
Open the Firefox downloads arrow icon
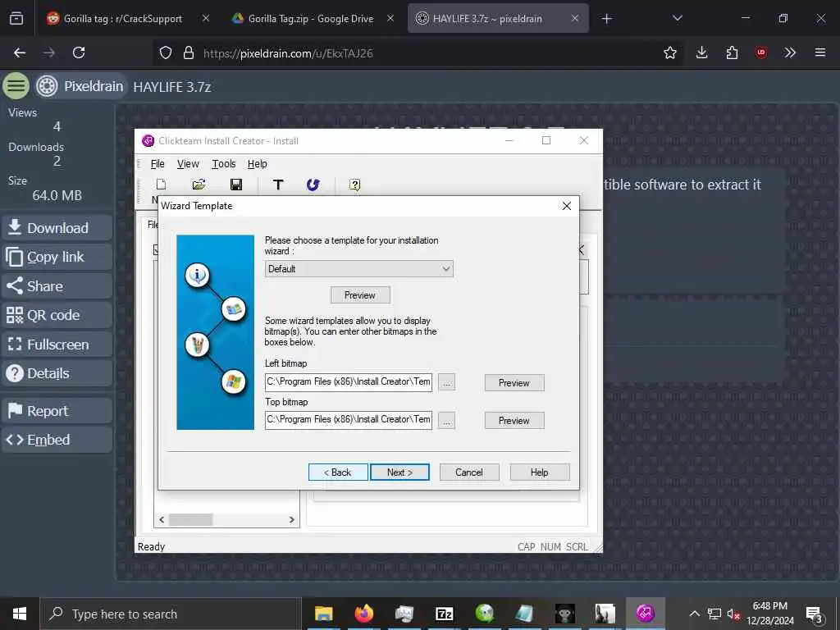tap(702, 52)
